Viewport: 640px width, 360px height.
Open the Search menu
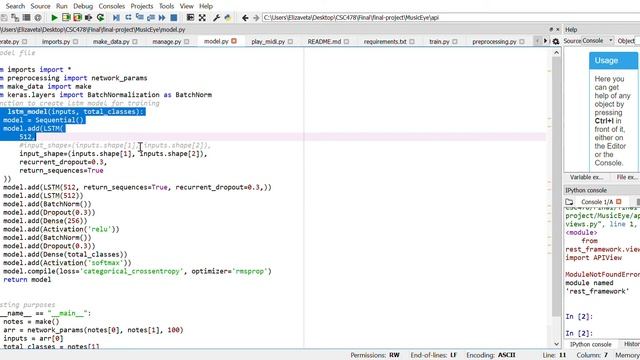(15, 6)
